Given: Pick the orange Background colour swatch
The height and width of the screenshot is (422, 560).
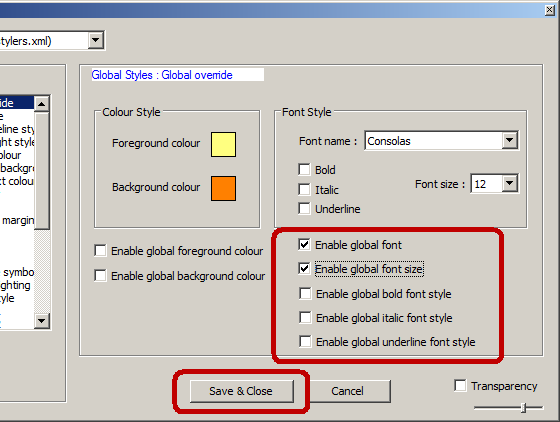Looking at the screenshot, I should click(223, 188).
